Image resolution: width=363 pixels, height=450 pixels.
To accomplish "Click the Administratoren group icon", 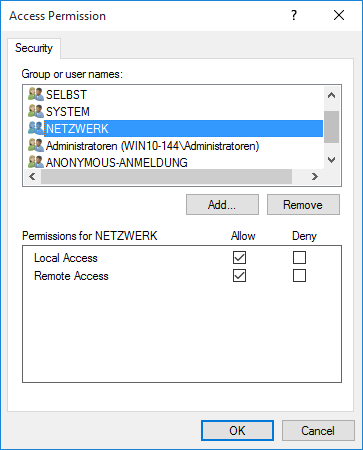I will click(x=36, y=145).
